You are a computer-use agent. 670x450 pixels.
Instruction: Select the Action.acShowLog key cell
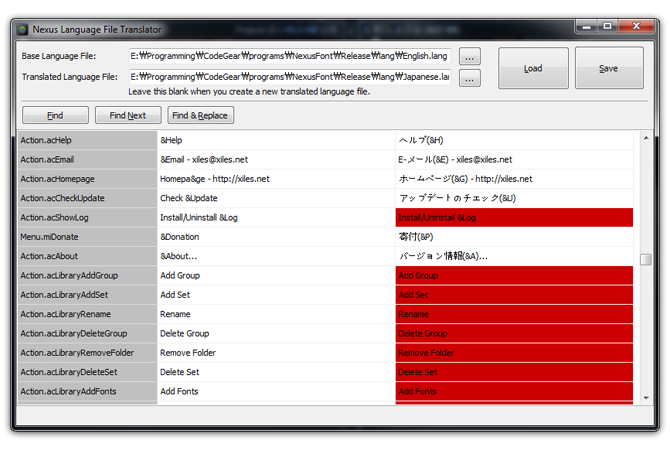pos(87,218)
